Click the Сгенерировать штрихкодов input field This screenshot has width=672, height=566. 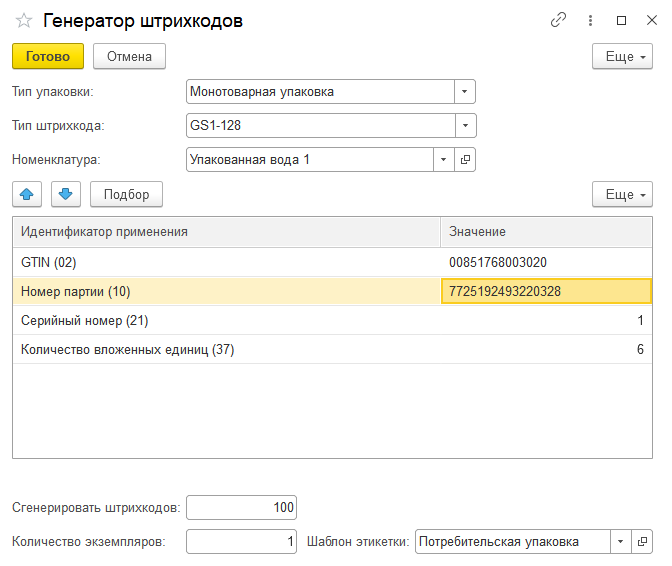[241, 508]
